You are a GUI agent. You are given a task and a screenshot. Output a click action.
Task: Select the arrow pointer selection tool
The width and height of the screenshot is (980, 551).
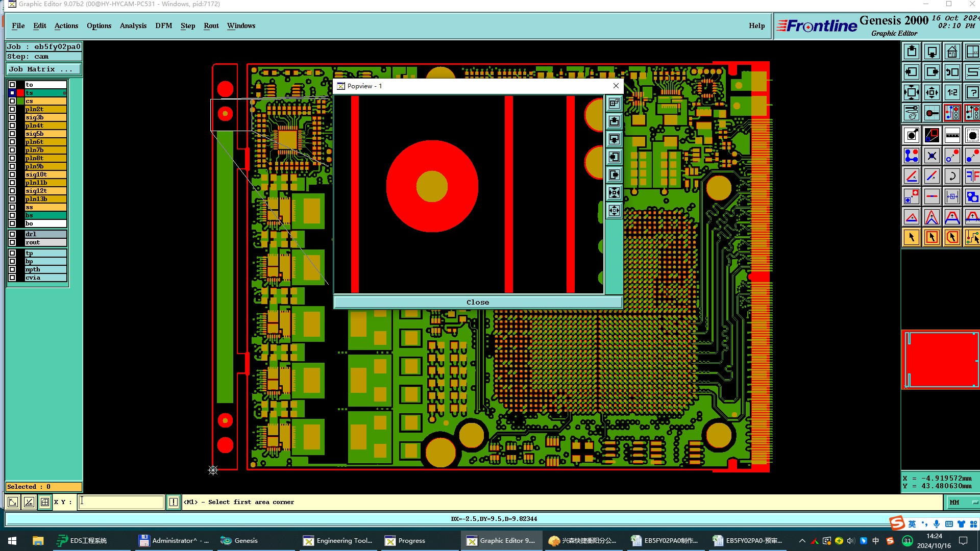point(912,237)
